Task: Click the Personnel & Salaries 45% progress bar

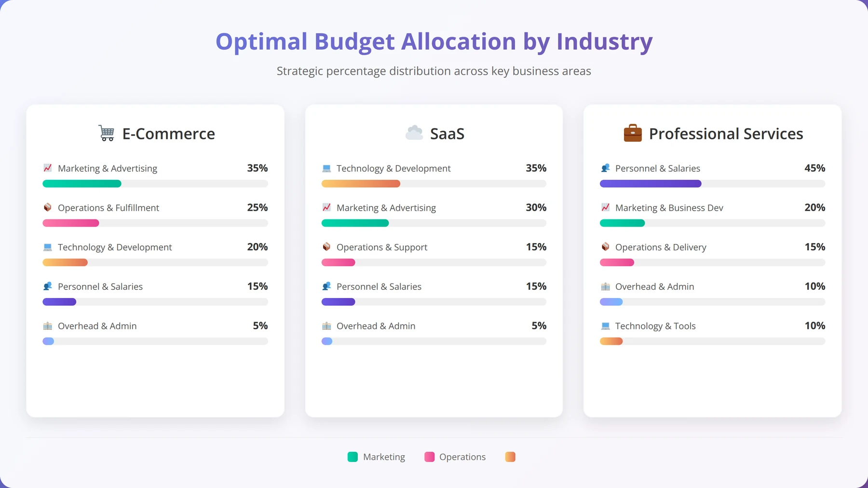Action: coord(712,184)
